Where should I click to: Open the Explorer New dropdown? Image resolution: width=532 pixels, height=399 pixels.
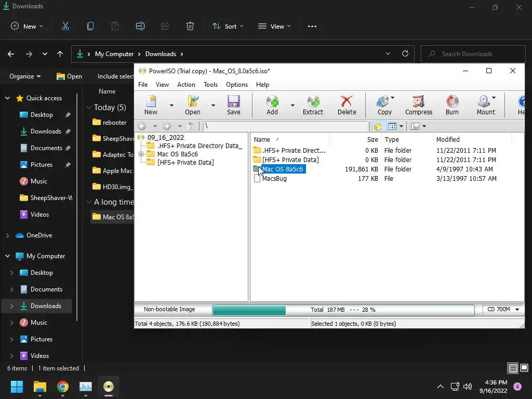pyautogui.click(x=27, y=26)
